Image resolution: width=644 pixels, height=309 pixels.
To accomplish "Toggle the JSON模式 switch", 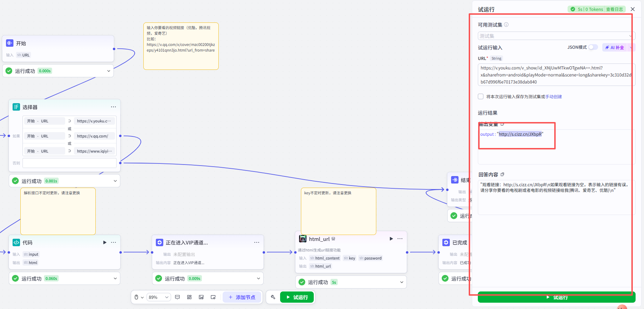I will tap(593, 47).
